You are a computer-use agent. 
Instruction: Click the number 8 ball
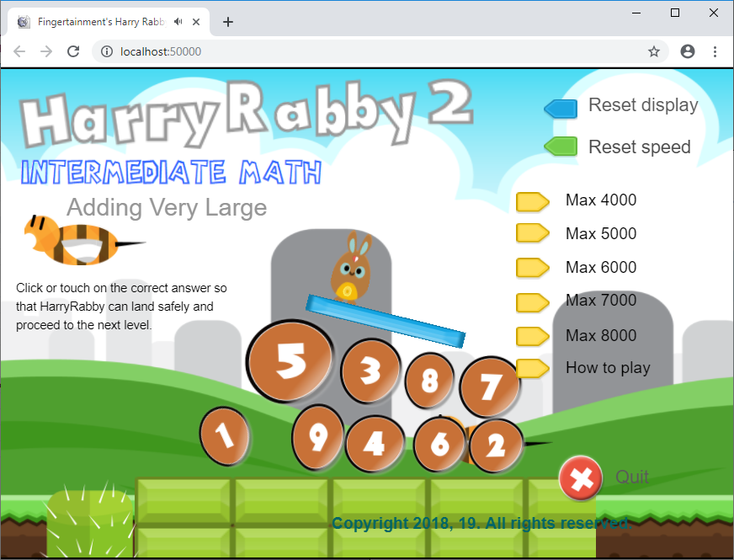click(x=429, y=381)
